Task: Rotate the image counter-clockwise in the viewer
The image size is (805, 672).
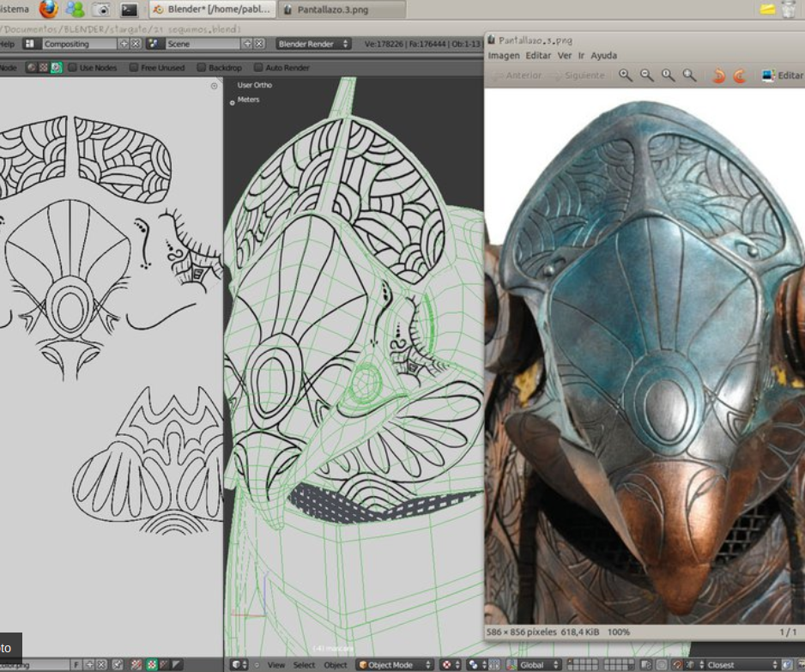Action: [x=718, y=76]
